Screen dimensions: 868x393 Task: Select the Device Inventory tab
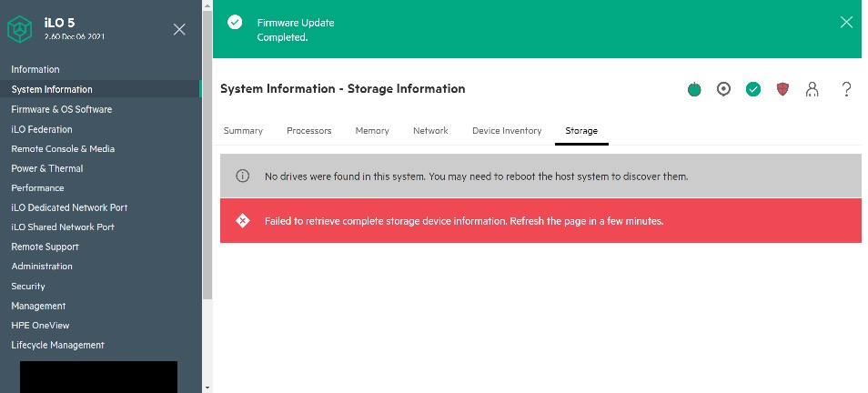point(507,131)
